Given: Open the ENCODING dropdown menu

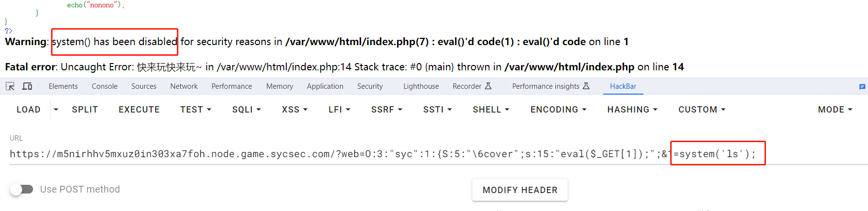Looking at the screenshot, I should click(x=558, y=110).
